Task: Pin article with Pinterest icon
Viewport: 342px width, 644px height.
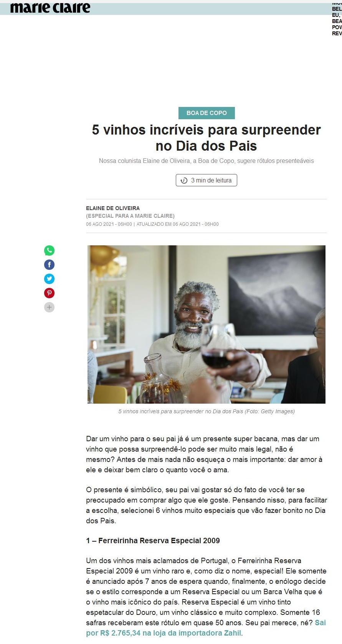Action: [x=49, y=293]
